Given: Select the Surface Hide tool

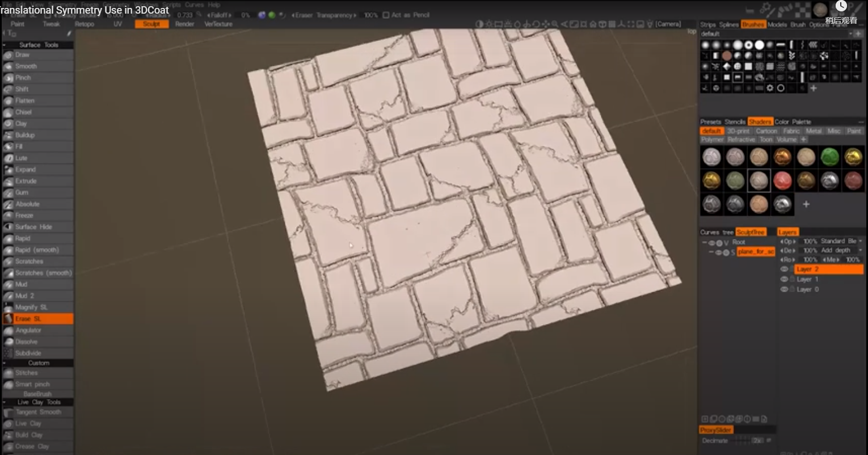Looking at the screenshot, I should pyautogui.click(x=37, y=227).
